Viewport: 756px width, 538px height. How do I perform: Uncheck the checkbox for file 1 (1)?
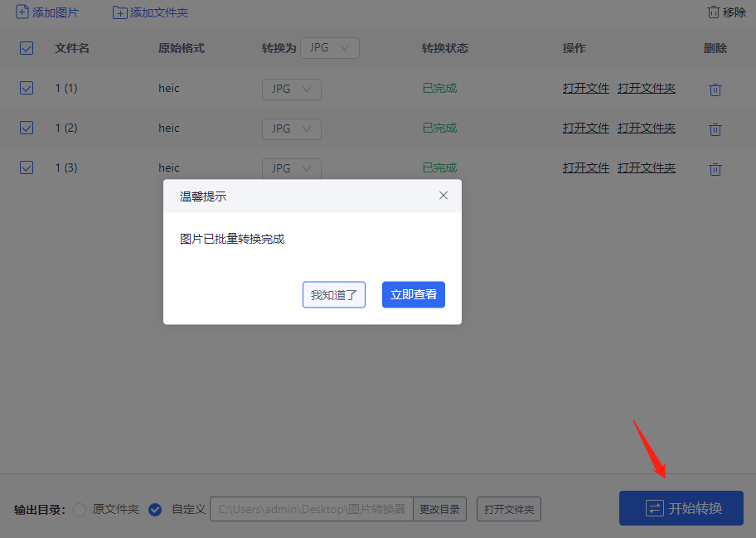(x=27, y=88)
